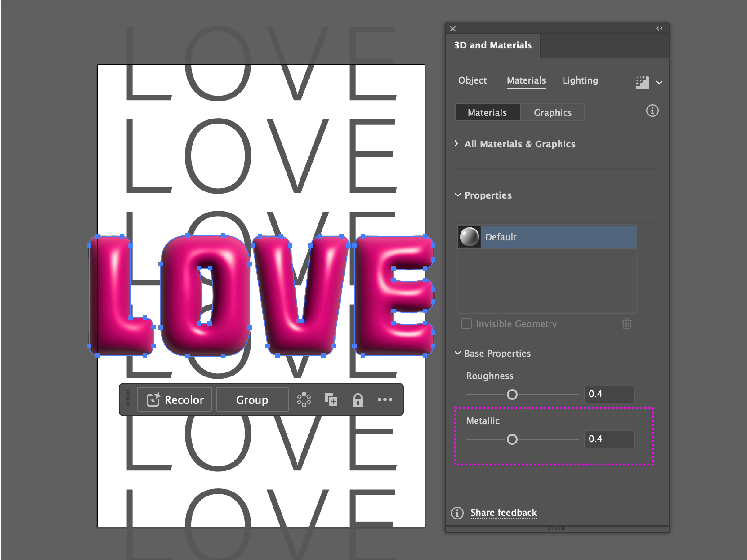Switch to the Lighting tab
Viewport: 747px width, 560px height.
point(580,80)
